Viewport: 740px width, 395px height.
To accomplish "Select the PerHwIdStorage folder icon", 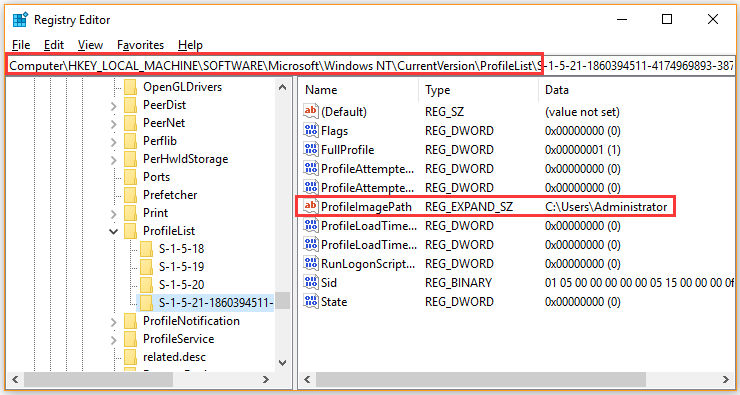I will (x=130, y=159).
